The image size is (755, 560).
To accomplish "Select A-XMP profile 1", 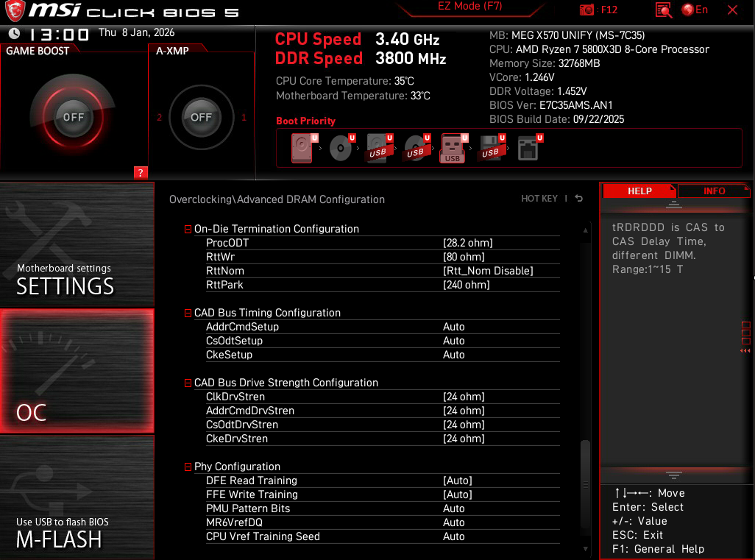I will 244,118.
